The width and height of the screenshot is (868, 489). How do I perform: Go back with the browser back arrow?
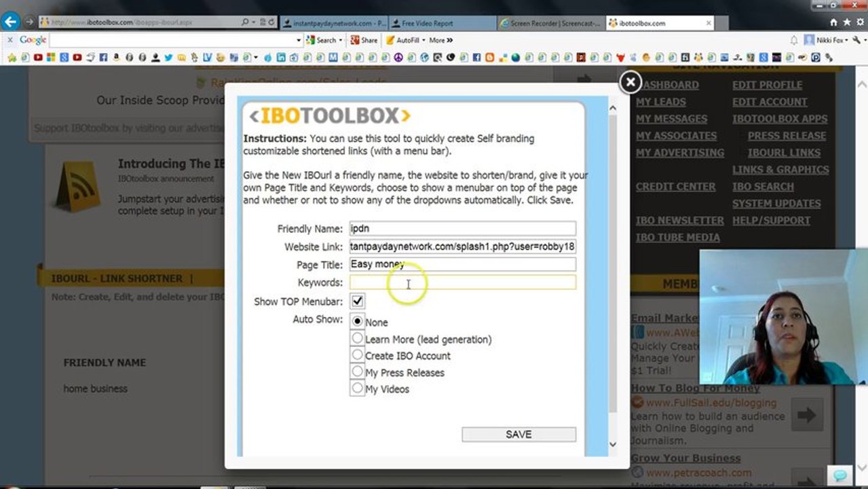(x=10, y=22)
